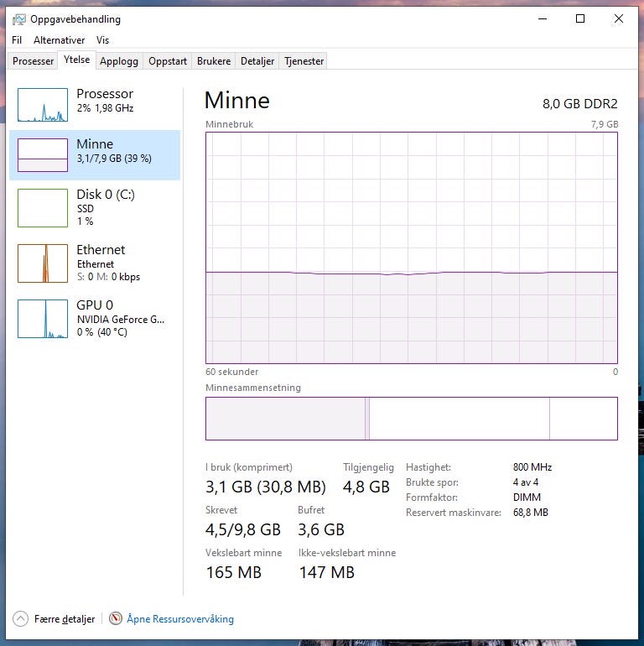Open the Tjenester tab

pyautogui.click(x=304, y=61)
